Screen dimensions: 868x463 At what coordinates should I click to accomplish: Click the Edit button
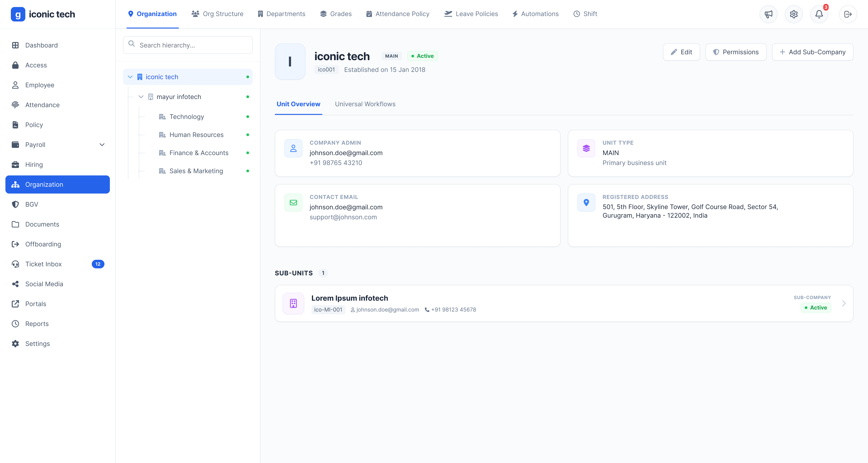click(x=681, y=52)
